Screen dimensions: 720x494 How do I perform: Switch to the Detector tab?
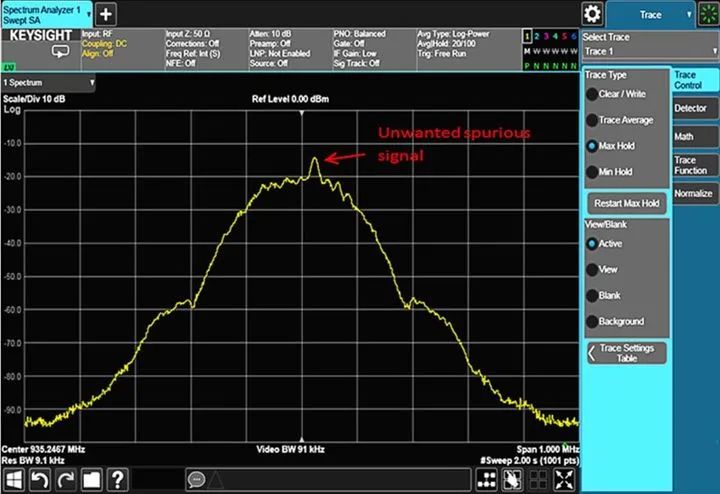click(x=695, y=108)
